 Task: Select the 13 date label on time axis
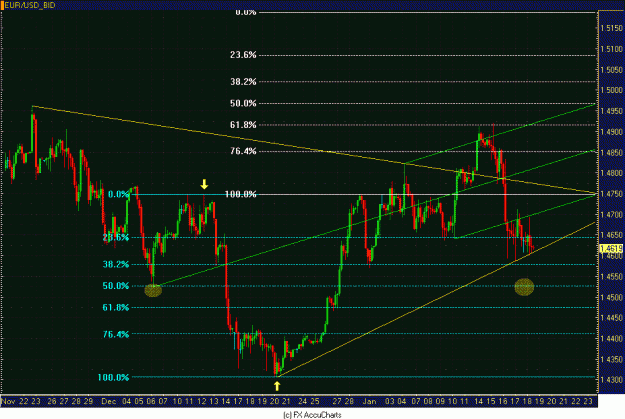[214, 401]
